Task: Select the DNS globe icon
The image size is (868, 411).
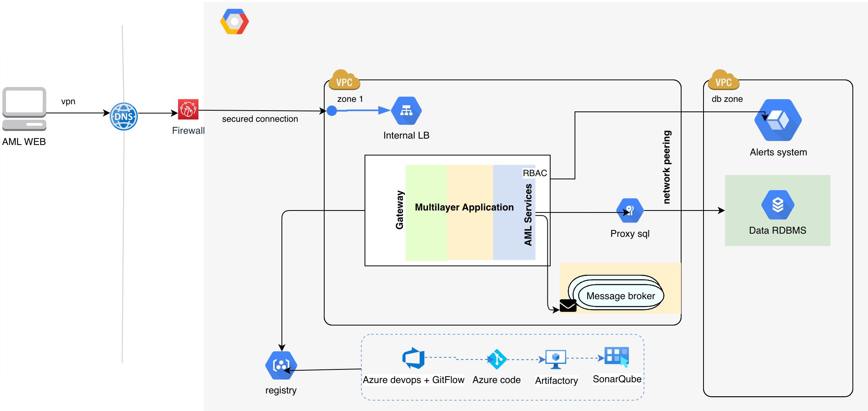Action: point(124,117)
